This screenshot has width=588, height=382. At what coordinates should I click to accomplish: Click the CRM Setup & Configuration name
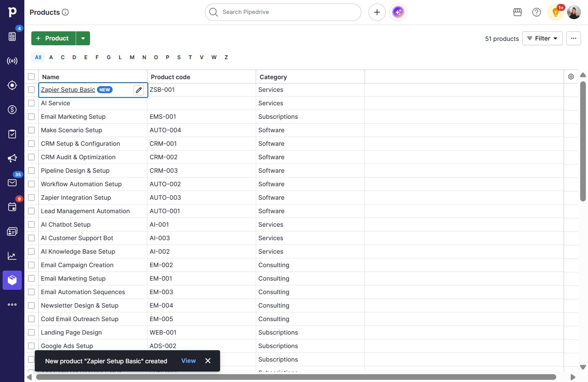click(80, 144)
